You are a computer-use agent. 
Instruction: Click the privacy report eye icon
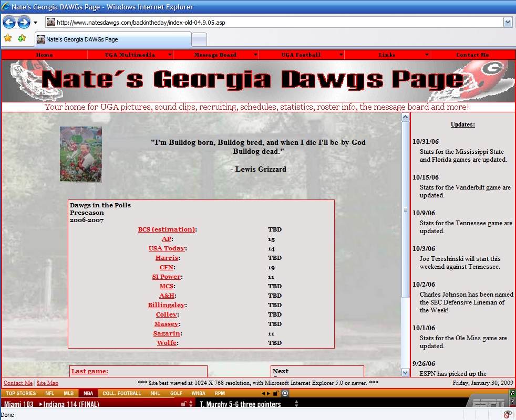[508, 414]
